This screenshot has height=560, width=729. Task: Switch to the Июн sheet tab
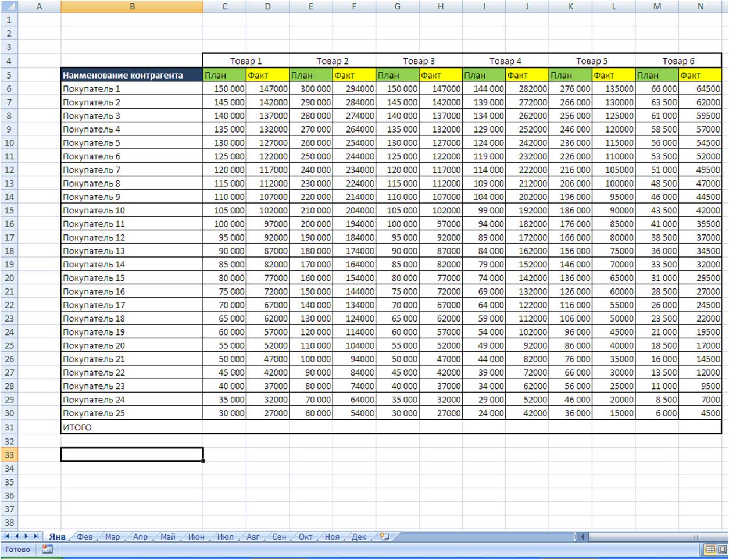coord(196,537)
